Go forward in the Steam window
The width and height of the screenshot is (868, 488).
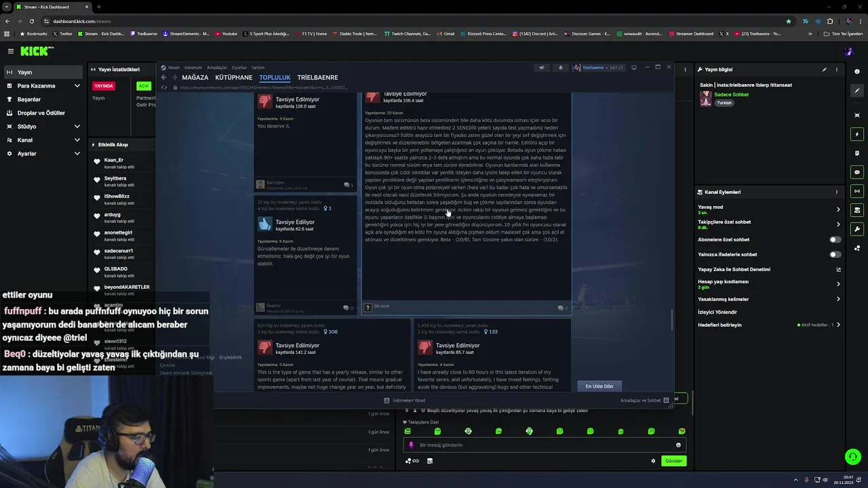click(174, 77)
